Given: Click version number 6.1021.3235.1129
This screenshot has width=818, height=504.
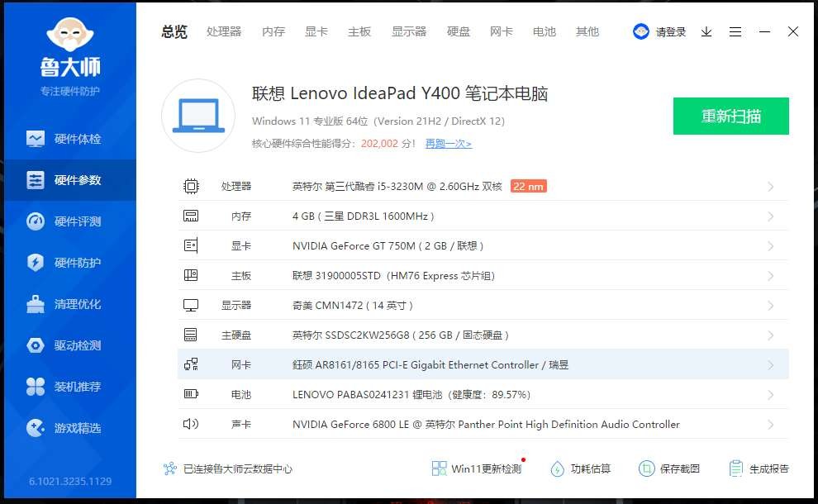Looking at the screenshot, I should (70, 481).
